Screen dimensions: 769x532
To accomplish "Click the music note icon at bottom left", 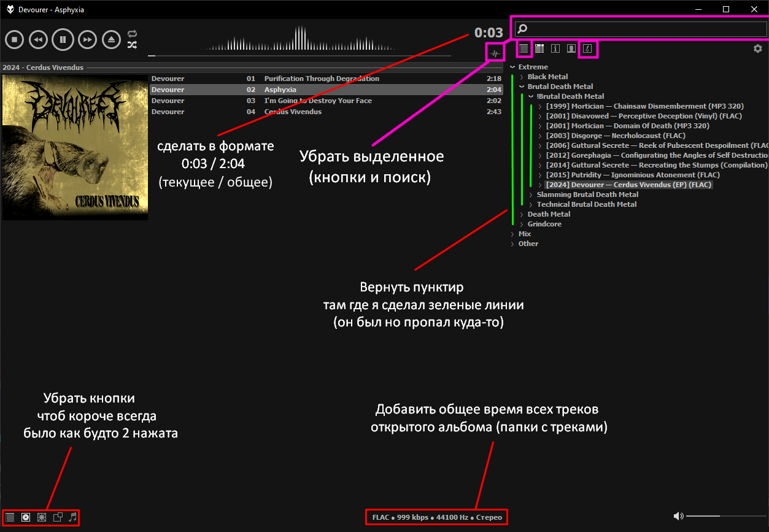I will tap(73, 517).
